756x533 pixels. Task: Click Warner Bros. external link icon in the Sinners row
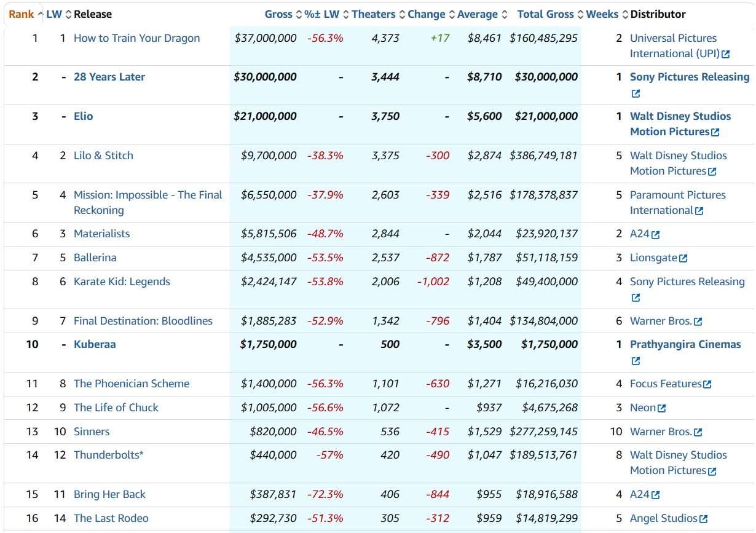(x=698, y=432)
